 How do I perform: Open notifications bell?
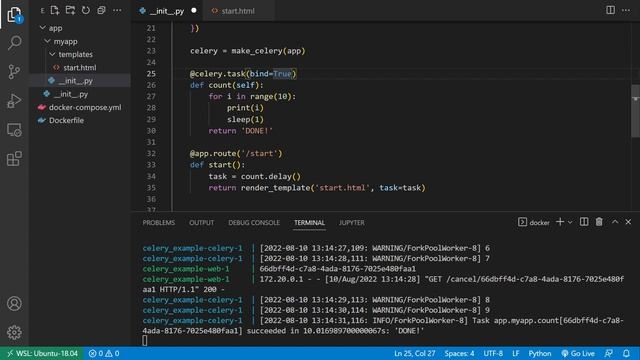[x=626, y=353]
